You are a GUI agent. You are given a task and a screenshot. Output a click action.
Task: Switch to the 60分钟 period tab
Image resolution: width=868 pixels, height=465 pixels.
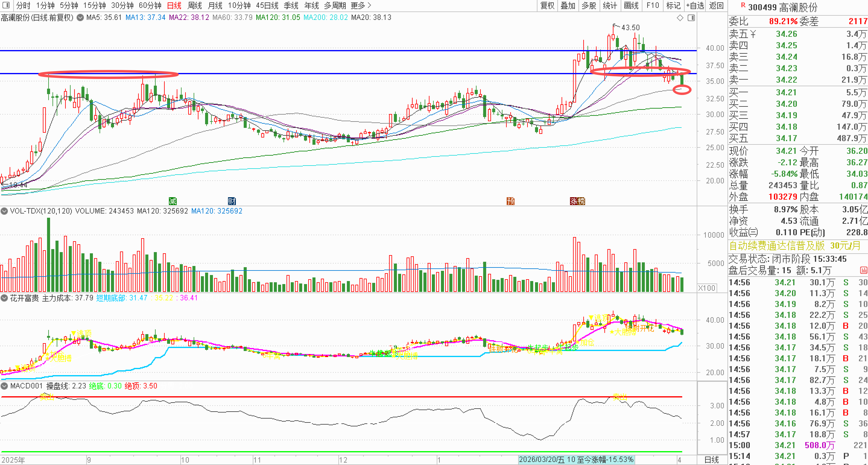150,6
